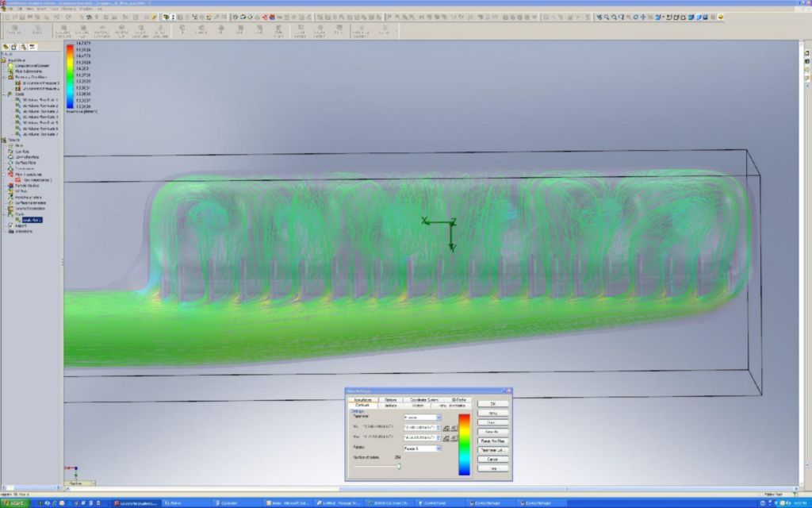Switch to the Isosurfaces tab
Image resolution: width=812 pixels, height=508 pixels.
click(x=362, y=399)
